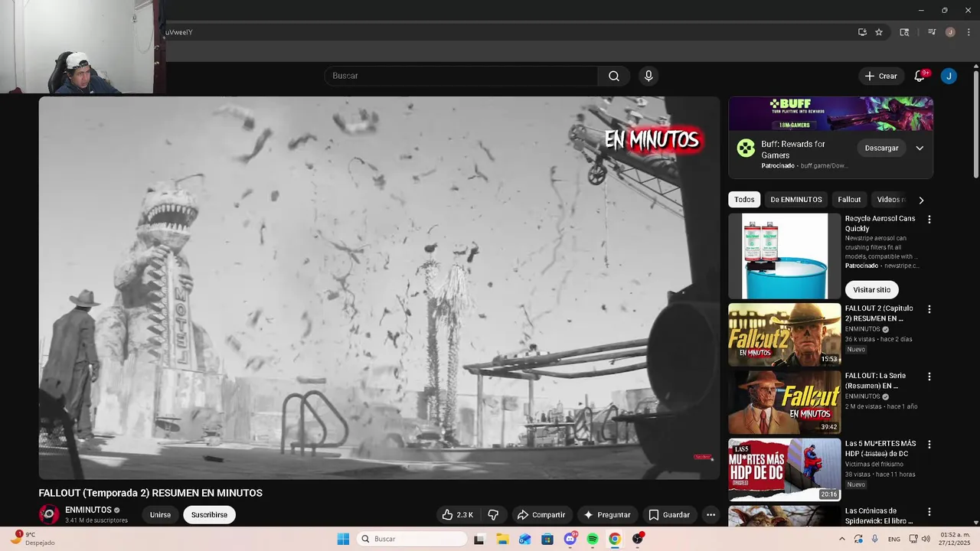Click title 'FALLOUT: La Serie (Resumen) EN'
Viewport: 980px width, 551px height.
(x=876, y=381)
